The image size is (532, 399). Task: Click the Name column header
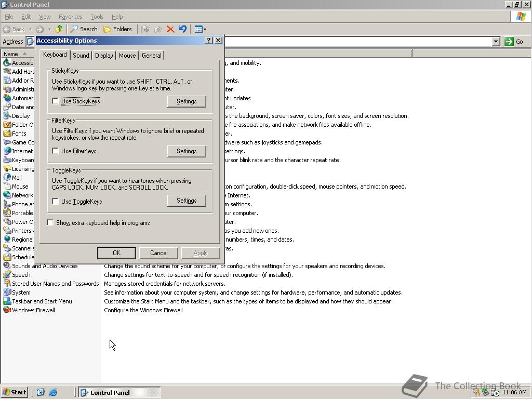[18, 54]
